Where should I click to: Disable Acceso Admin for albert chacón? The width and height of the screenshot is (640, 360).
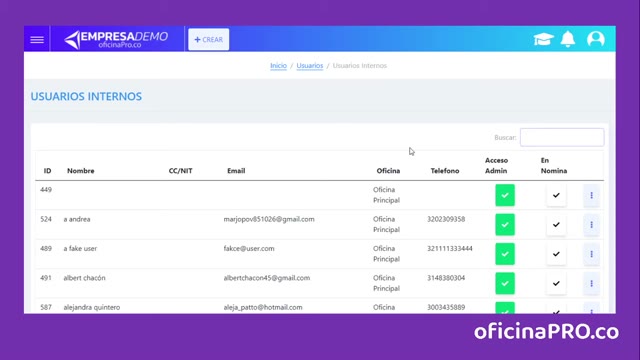point(505,284)
